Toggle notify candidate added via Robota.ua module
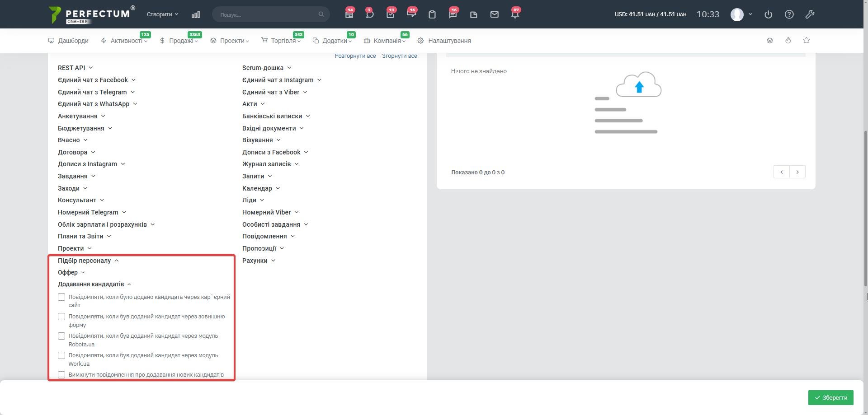868x415 pixels. (61, 336)
